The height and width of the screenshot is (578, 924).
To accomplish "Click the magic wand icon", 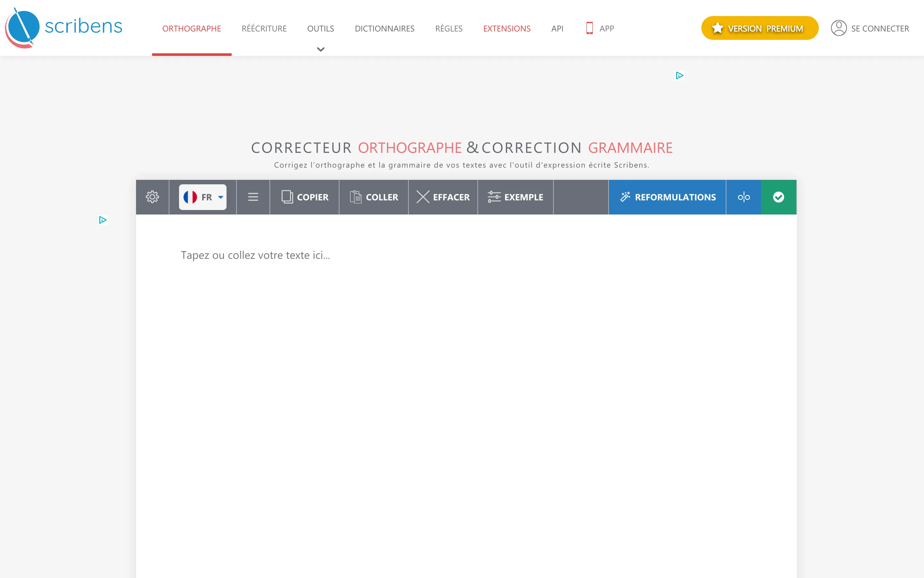I will [625, 197].
